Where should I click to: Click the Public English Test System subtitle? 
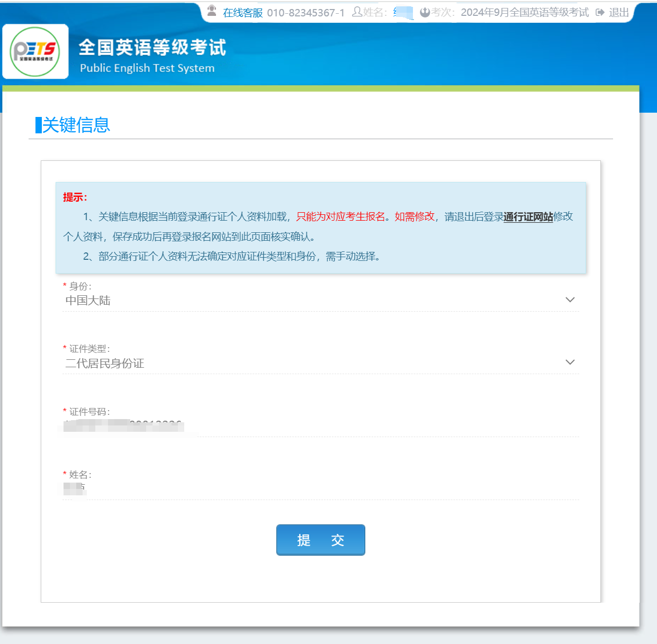tap(147, 68)
